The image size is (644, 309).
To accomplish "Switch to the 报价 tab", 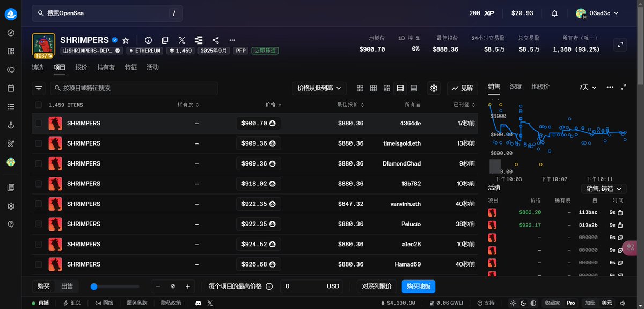I will [81, 68].
